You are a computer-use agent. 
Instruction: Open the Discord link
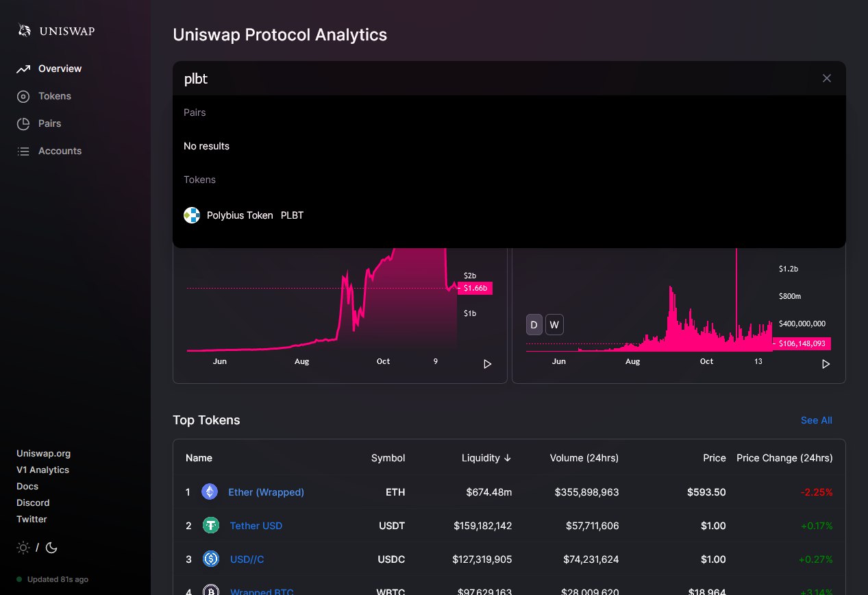(x=33, y=502)
